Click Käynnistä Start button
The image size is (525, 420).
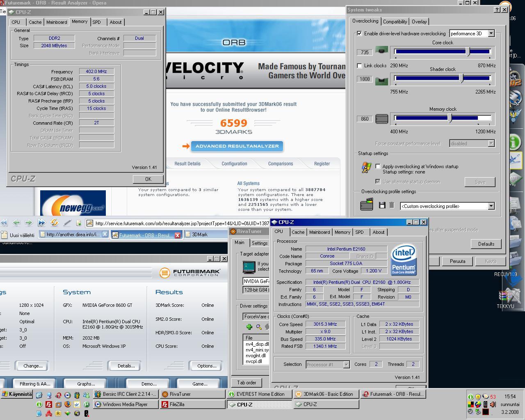tap(16, 394)
